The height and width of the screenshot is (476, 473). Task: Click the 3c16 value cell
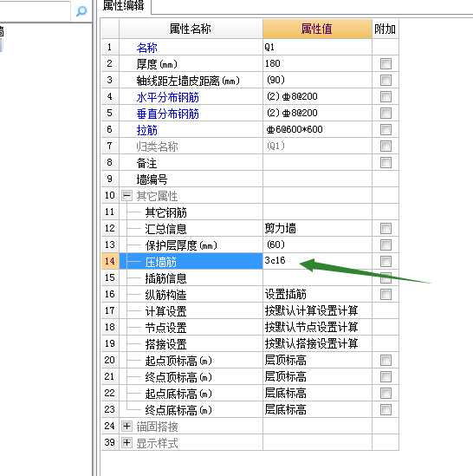point(317,261)
